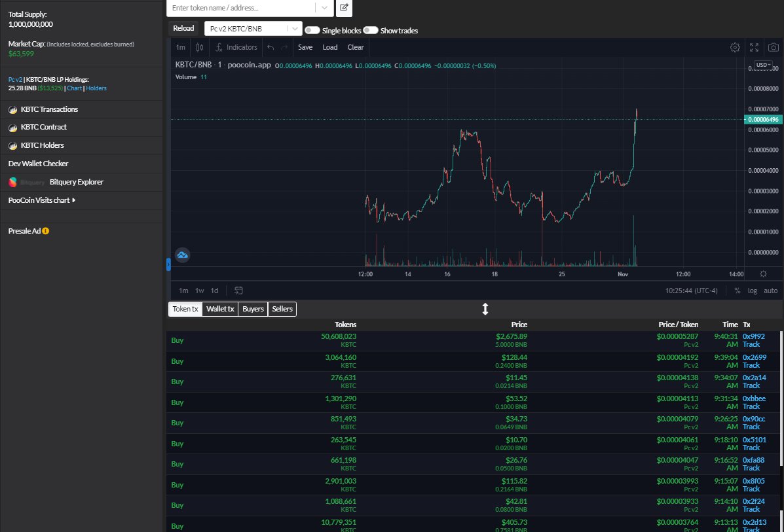Switch to the Token tx tab
The width and height of the screenshot is (784, 532).
[185, 310]
